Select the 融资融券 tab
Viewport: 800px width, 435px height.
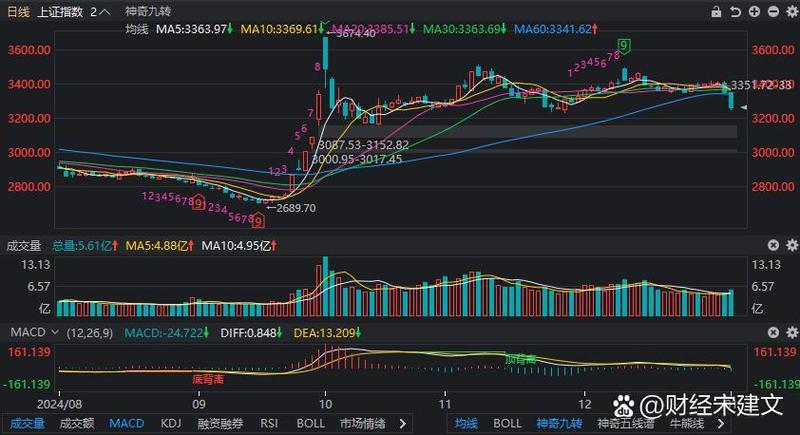click(x=220, y=423)
